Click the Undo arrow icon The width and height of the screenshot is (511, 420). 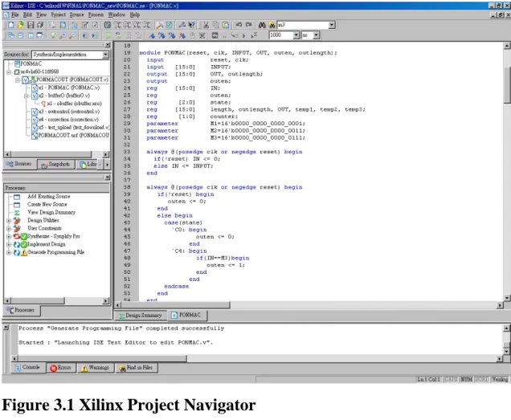pos(239,25)
